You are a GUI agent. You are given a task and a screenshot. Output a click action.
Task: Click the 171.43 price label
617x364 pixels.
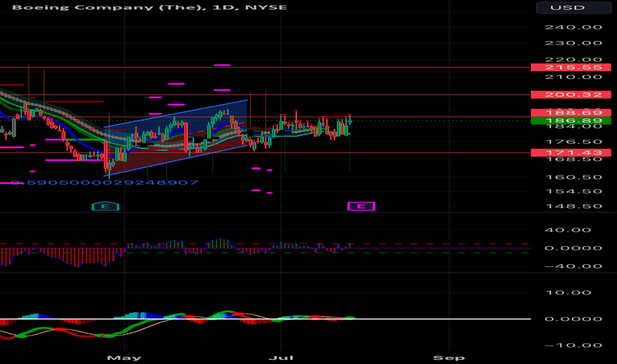pyautogui.click(x=571, y=153)
